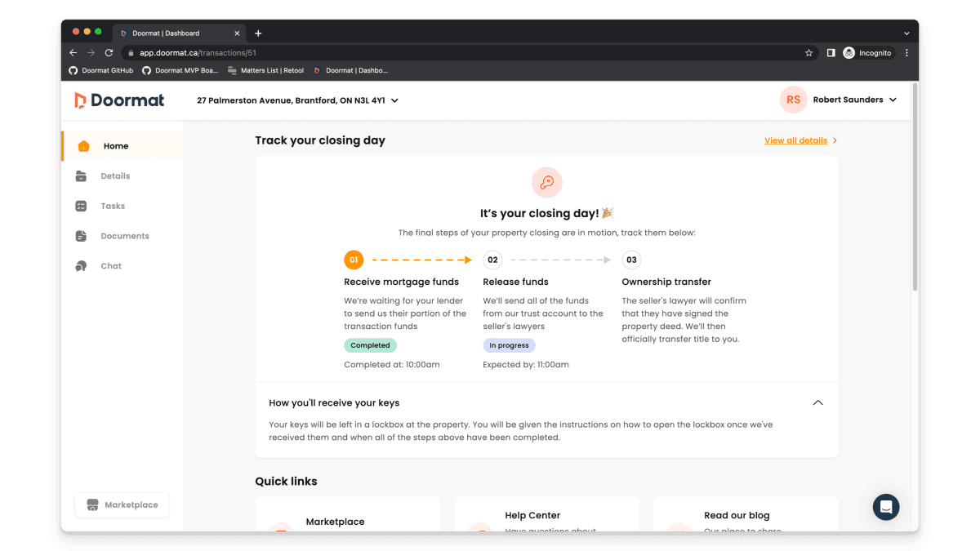
Task: Open the Matters List | Retool bookmark
Action: [x=265, y=71]
